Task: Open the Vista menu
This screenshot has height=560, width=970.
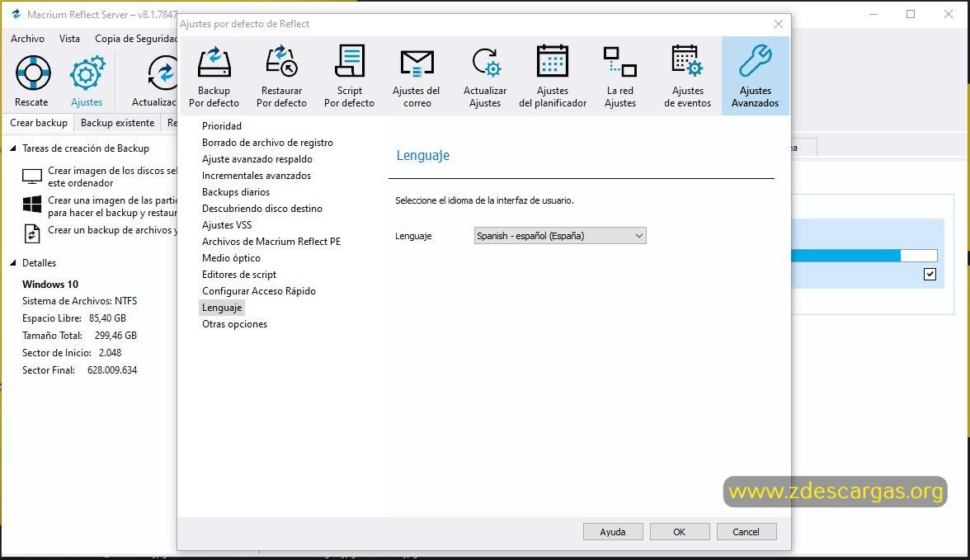Action: click(x=69, y=39)
